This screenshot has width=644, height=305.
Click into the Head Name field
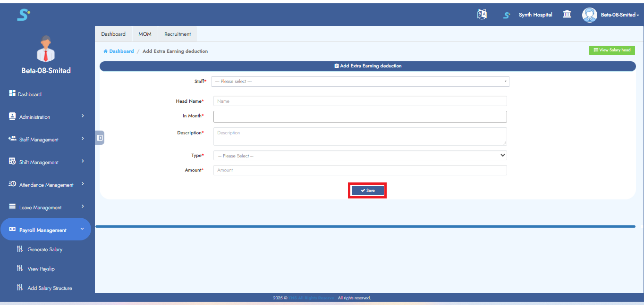click(x=360, y=101)
